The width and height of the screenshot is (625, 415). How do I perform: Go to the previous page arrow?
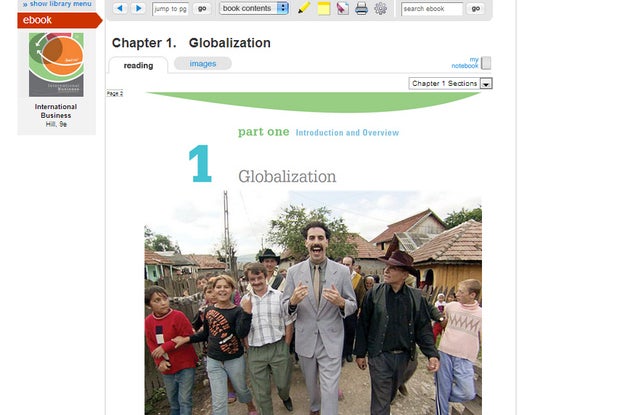click(120, 8)
